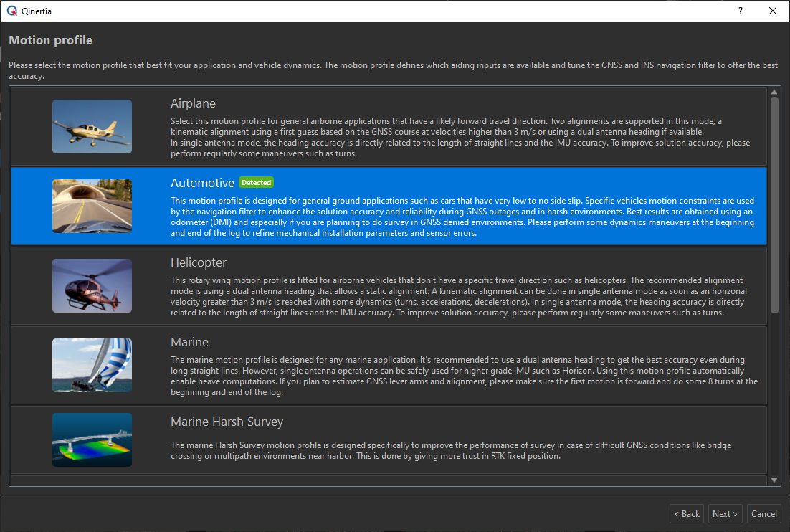Click the Helicopter profile photo
The image size is (790, 532).
[x=92, y=285]
